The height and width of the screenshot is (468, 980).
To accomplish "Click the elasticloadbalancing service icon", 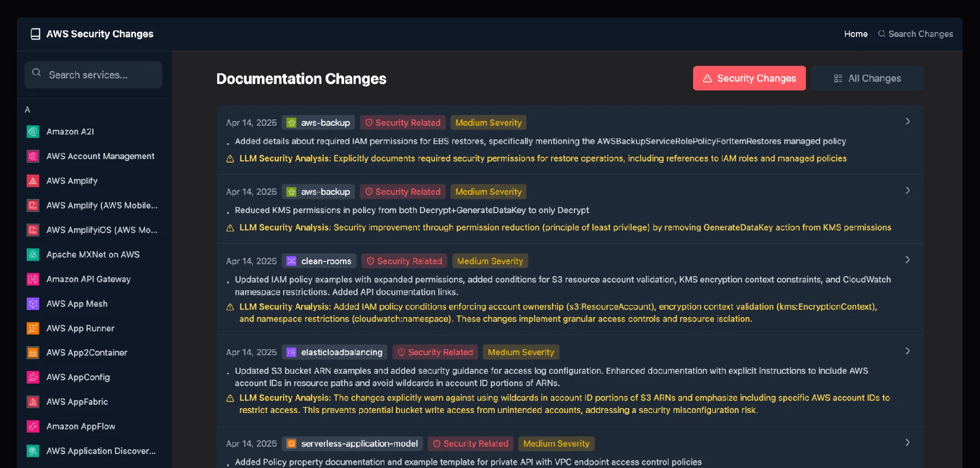I will tap(291, 352).
